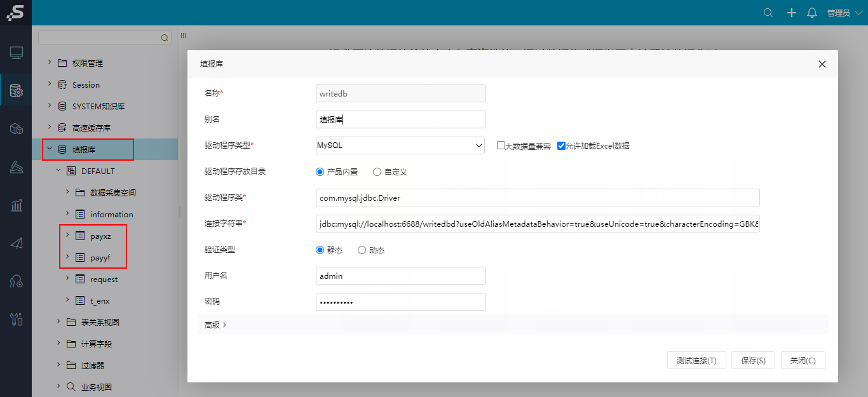The width and height of the screenshot is (868, 397).
Task: Open the cube dataset sidebar icon
Action: click(x=16, y=129)
